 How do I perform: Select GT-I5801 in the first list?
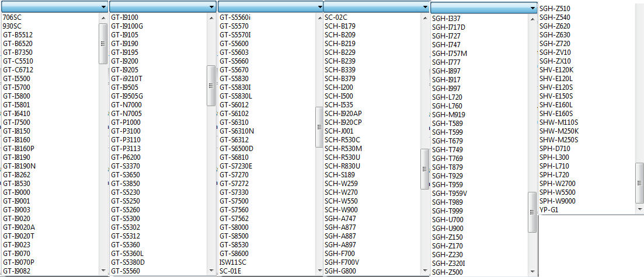(16, 104)
